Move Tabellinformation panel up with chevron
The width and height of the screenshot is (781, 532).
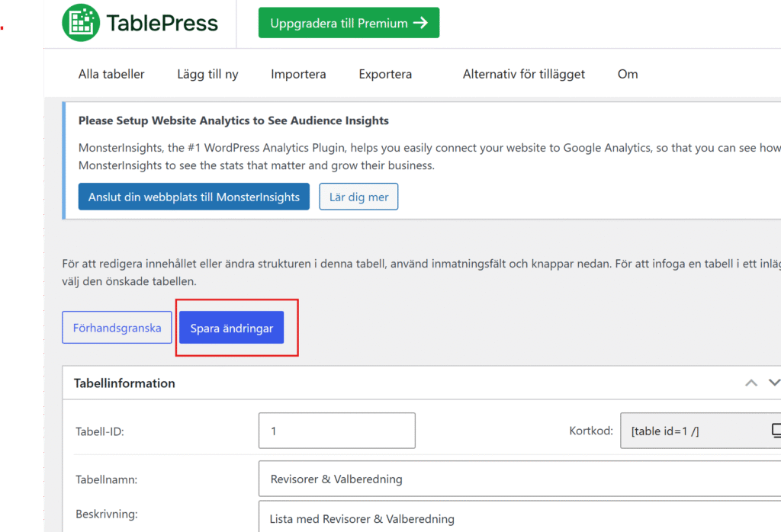click(751, 383)
